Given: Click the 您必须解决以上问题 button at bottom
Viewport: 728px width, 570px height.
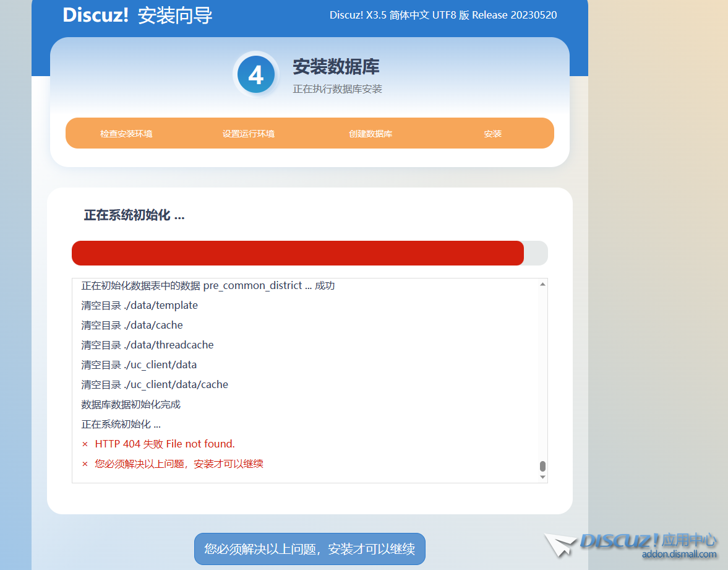Looking at the screenshot, I should tap(309, 548).
